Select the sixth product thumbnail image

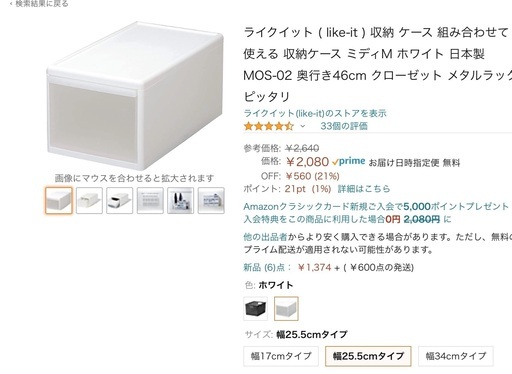pyautogui.click(x=211, y=200)
